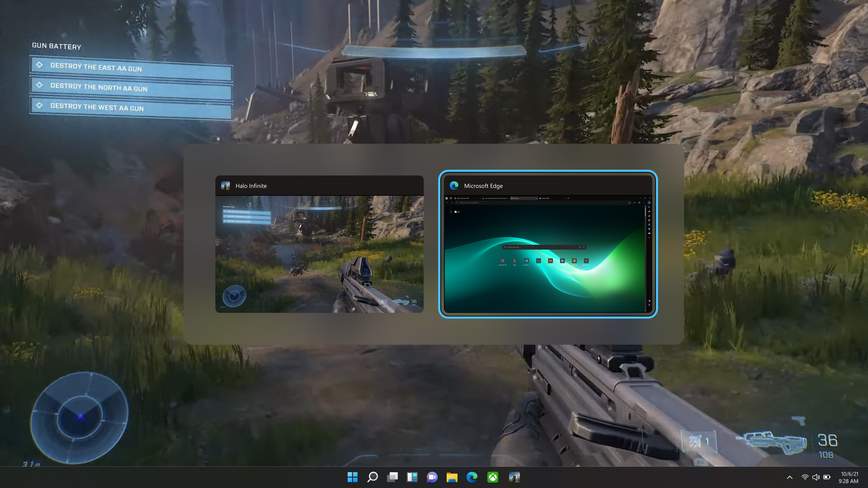Open Task View from taskbar
Viewport: 868px width, 488px height.
click(x=392, y=477)
